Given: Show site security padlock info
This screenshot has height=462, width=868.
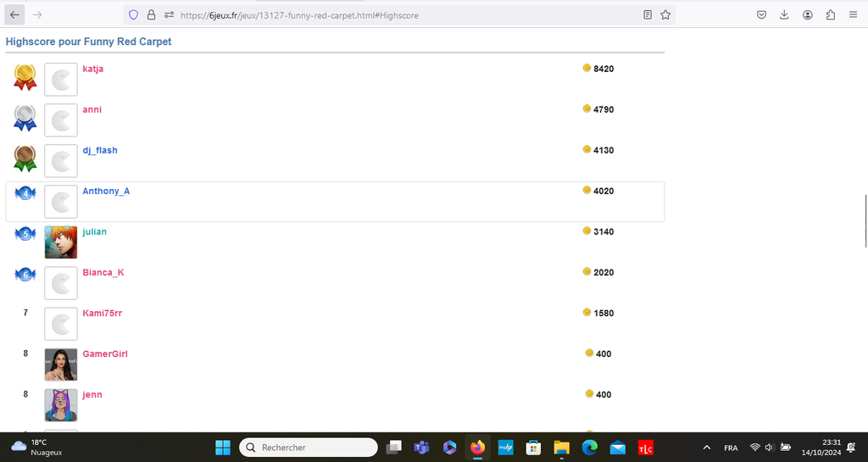Looking at the screenshot, I should (x=151, y=14).
